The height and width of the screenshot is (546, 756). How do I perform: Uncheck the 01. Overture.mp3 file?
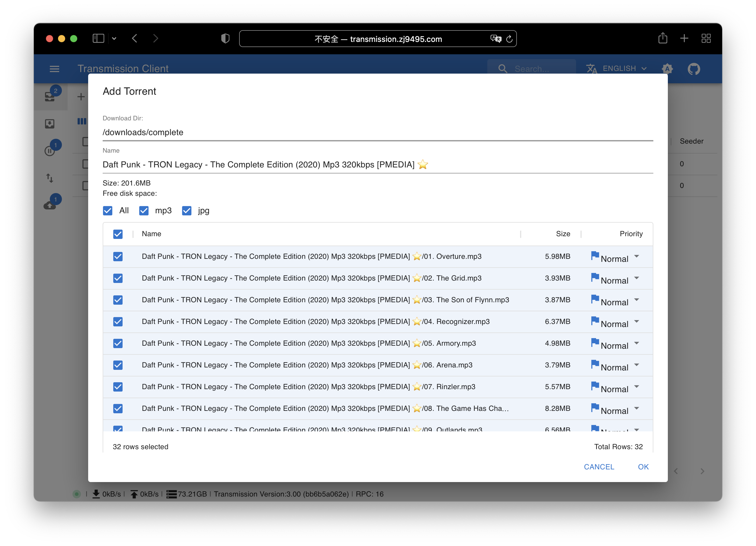point(118,256)
